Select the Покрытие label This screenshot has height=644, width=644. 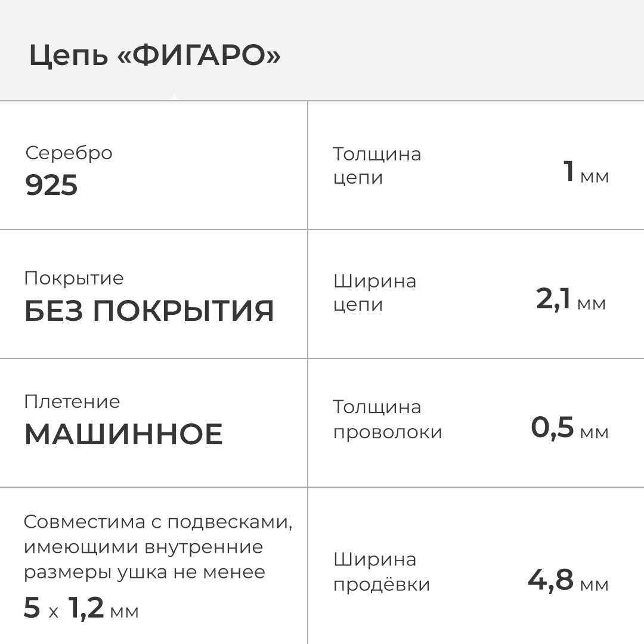tap(74, 278)
